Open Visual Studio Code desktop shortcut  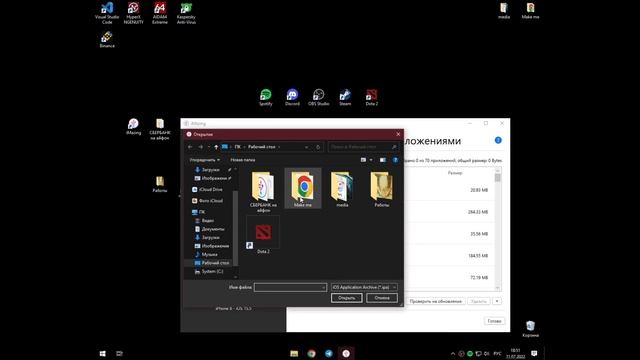coord(107,13)
